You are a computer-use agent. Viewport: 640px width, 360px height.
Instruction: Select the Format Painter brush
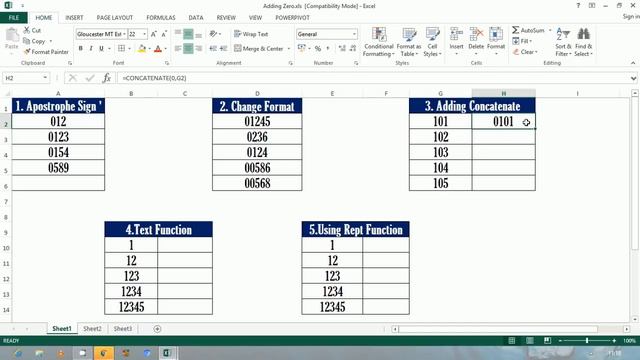coord(27,52)
